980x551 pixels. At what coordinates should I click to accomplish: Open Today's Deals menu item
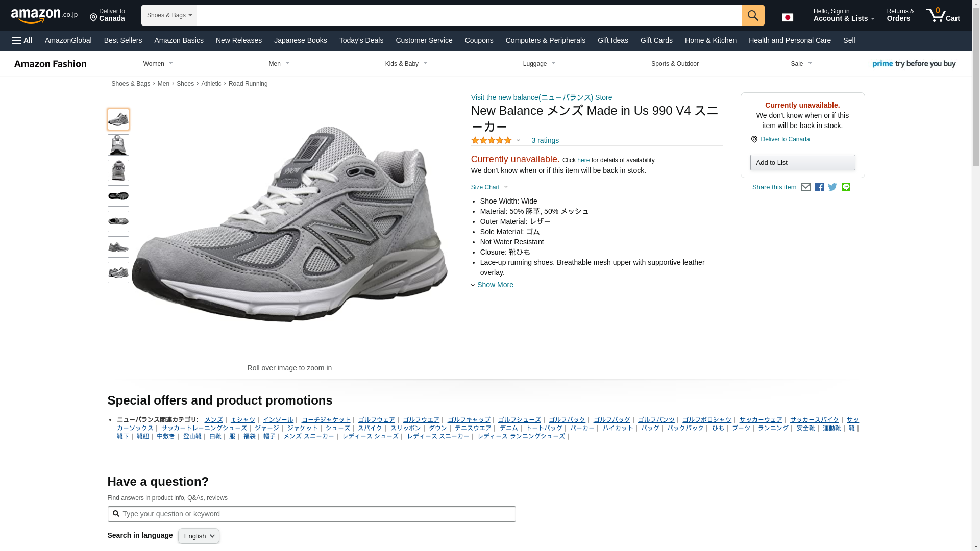click(x=361, y=40)
